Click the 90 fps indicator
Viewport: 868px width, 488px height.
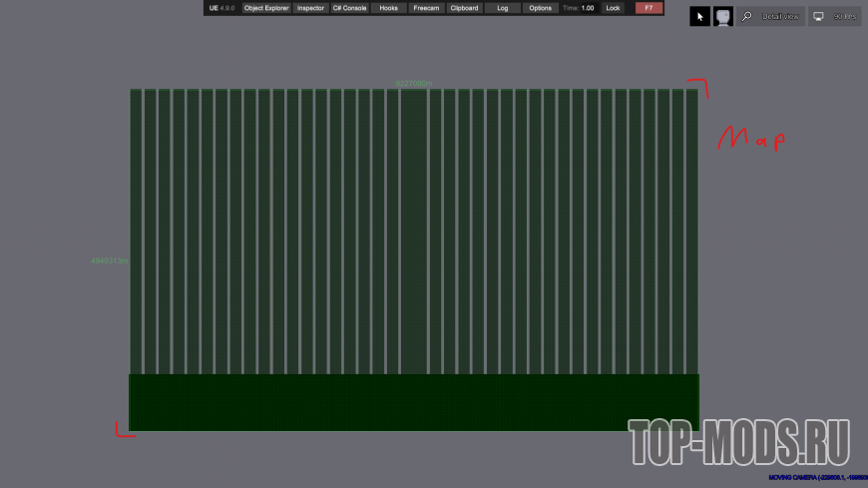coord(844,17)
